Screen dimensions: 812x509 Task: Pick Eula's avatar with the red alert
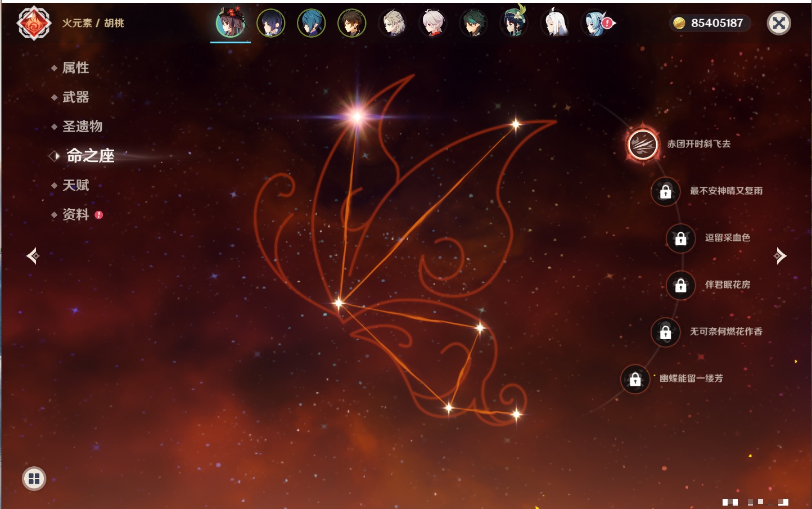(596, 23)
